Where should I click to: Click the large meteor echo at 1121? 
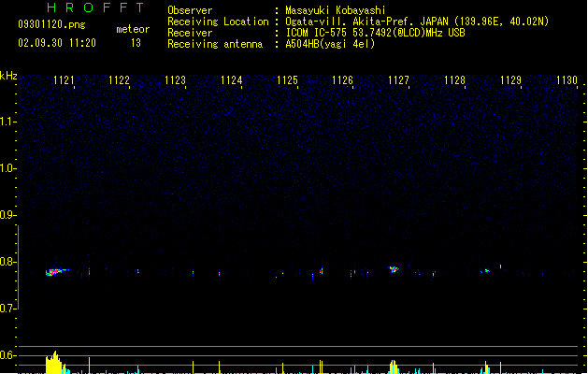click(57, 271)
